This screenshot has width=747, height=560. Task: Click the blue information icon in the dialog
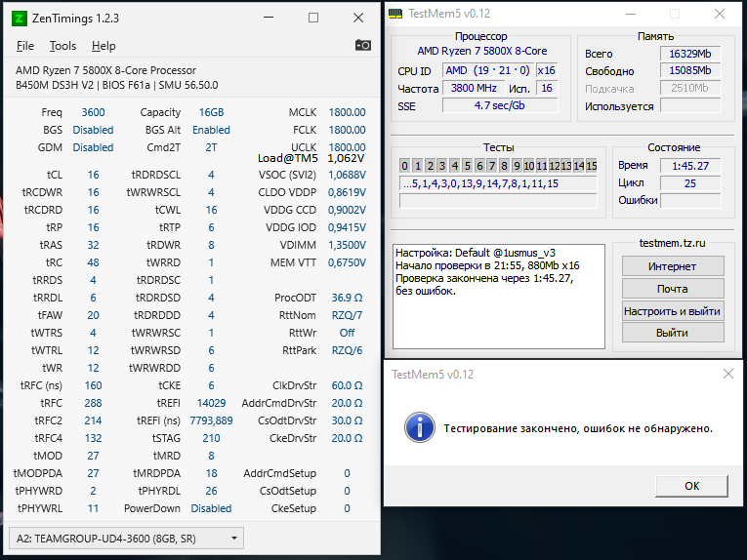pyautogui.click(x=420, y=427)
